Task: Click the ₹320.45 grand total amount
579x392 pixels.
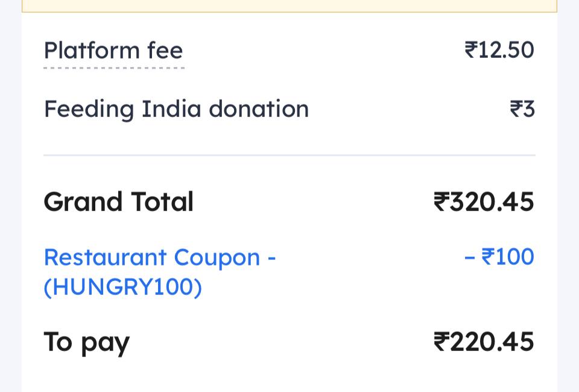Action: [484, 202]
